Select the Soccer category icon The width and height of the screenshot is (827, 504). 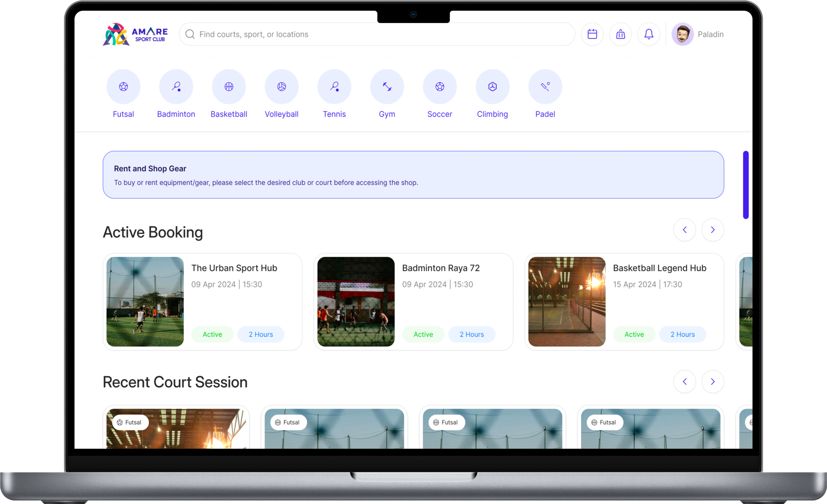pyautogui.click(x=439, y=87)
